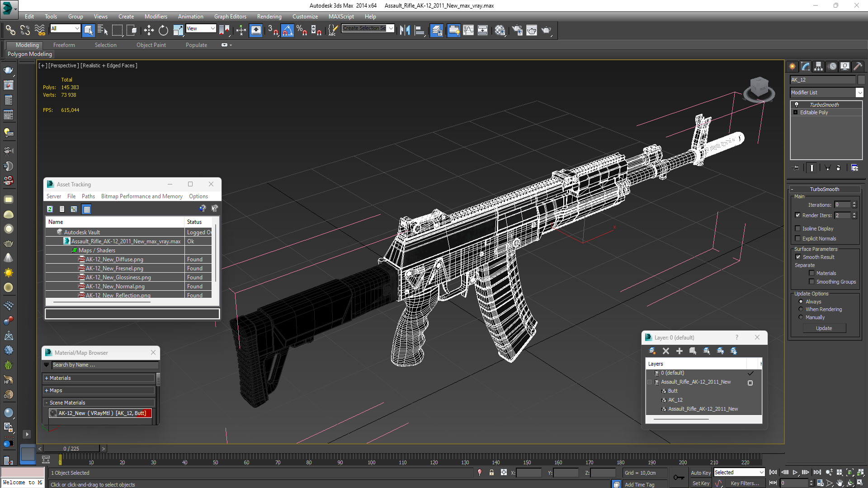Select the Link tool in main toolbar
Viewport: 868px width, 488px height.
10,30
